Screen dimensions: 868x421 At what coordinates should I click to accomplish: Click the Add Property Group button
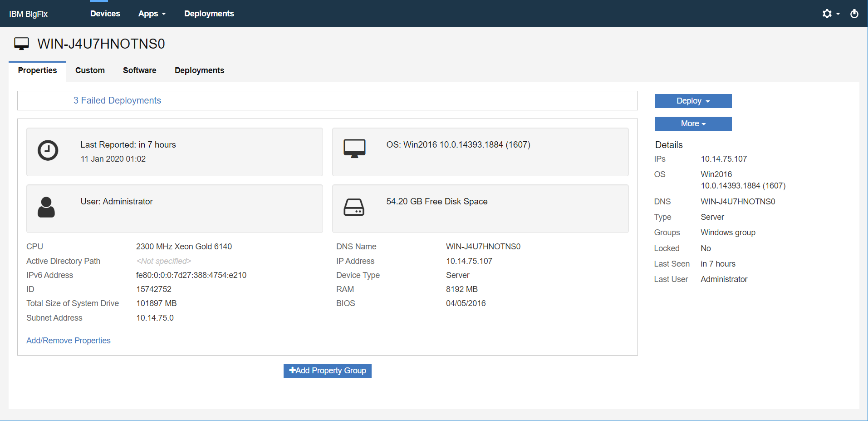[328, 371]
